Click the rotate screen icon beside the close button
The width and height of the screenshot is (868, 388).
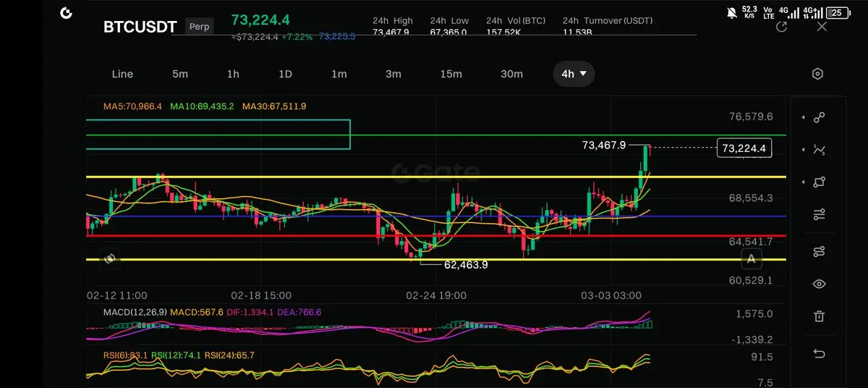(781, 27)
